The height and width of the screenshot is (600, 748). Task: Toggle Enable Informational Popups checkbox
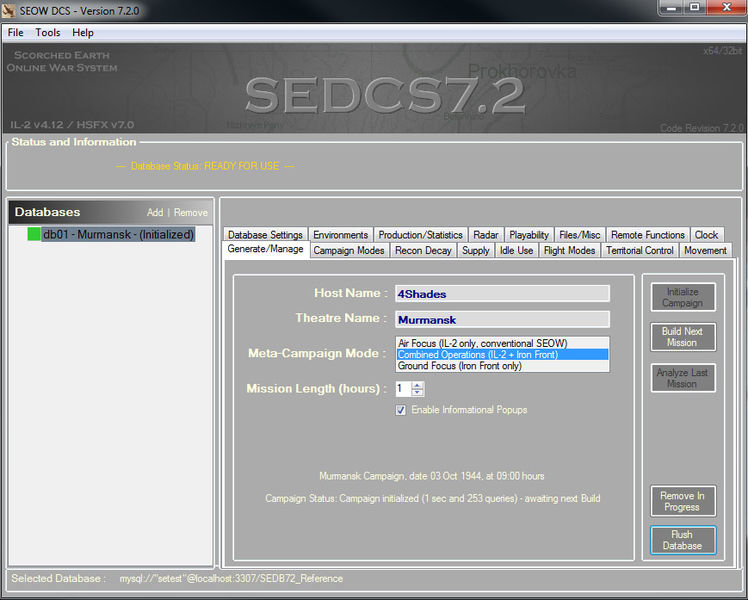pos(401,410)
